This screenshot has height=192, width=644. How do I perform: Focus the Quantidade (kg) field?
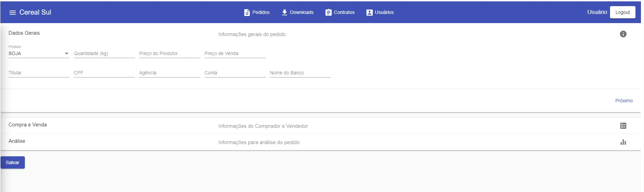point(104,53)
